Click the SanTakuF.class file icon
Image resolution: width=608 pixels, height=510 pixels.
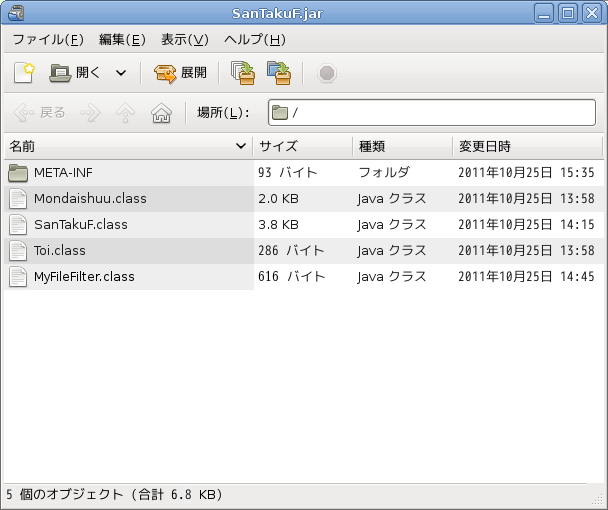click(18, 225)
